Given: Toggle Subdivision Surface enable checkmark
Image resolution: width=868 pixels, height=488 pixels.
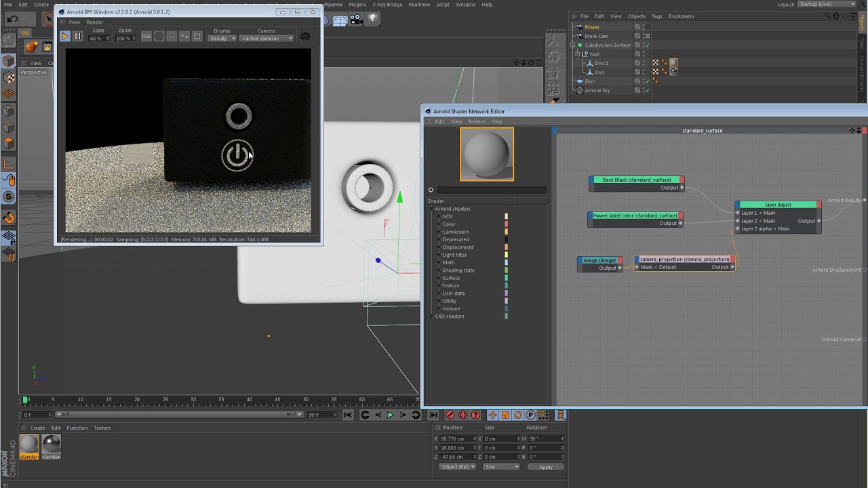Looking at the screenshot, I should pos(648,45).
